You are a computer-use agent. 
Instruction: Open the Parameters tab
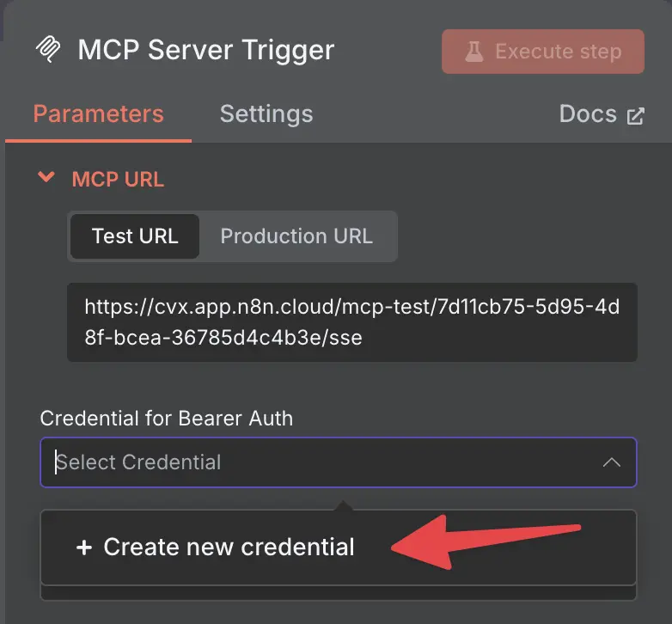tap(99, 114)
